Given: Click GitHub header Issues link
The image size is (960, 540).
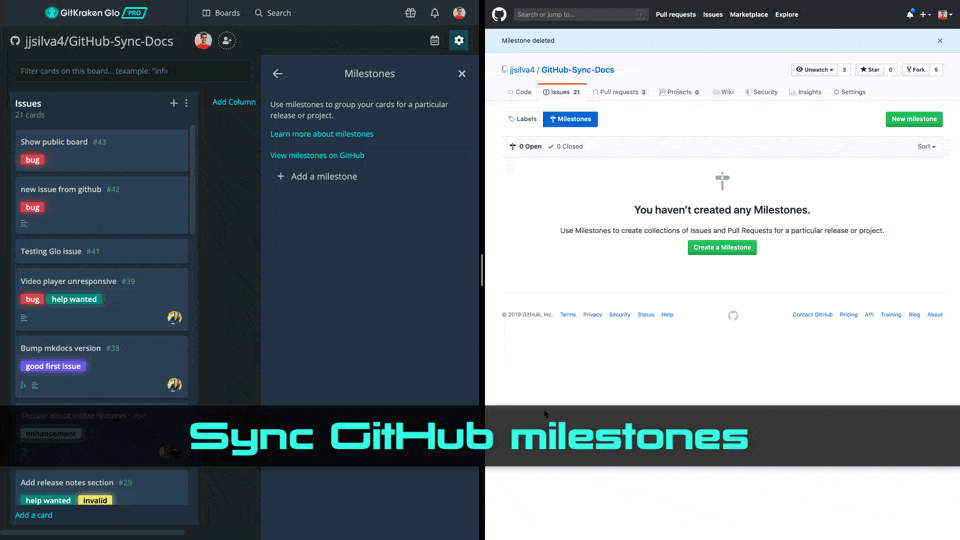Looking at the screenshot, I should [713, 14].
